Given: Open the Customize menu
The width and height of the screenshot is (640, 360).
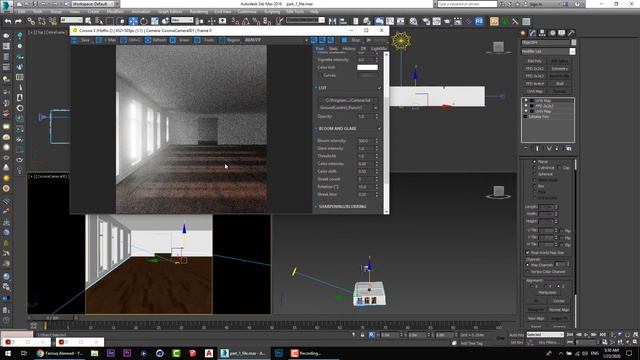Looking at the screenshot, I should point(247,12).
